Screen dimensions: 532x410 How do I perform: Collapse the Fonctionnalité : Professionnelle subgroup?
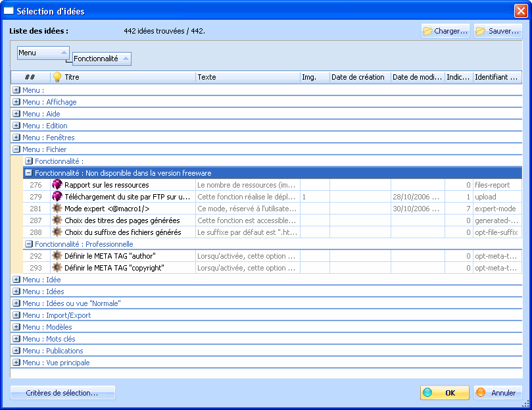coord(29,244)
